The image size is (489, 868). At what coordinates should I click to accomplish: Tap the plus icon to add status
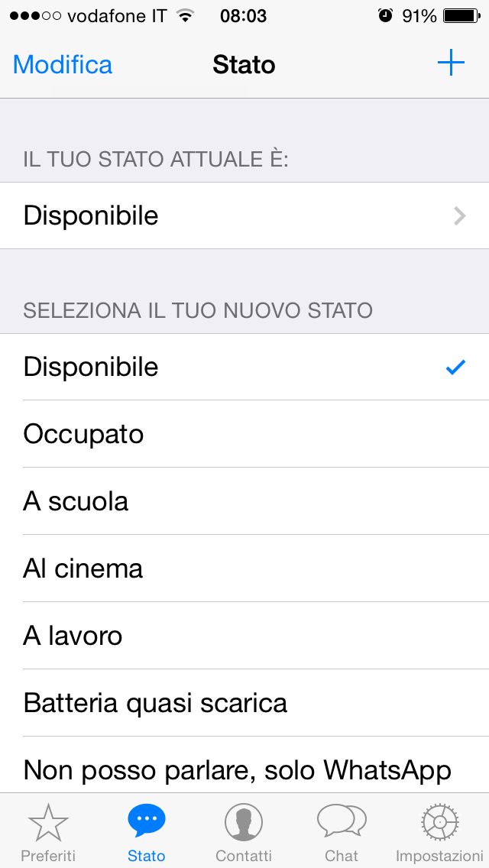(x=451, y=63)
